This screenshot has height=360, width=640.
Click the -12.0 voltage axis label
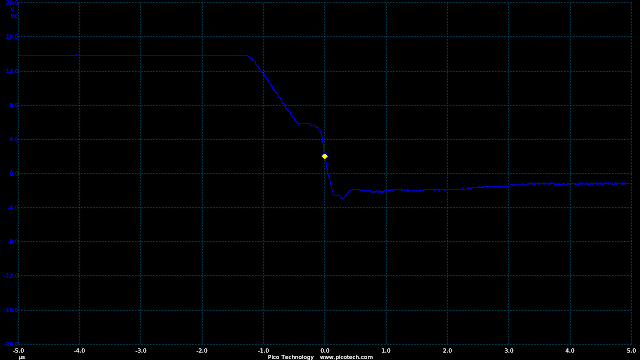click(x=11, y=276)
